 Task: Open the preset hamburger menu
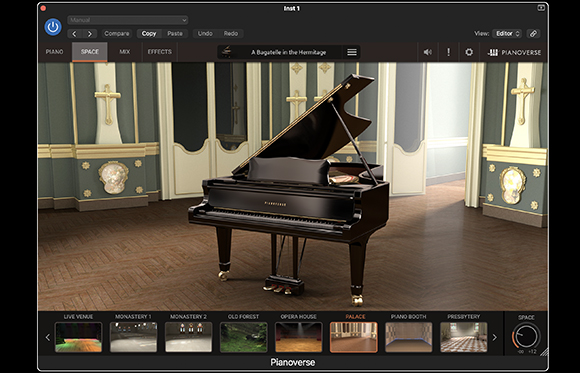tap(352, 52)
